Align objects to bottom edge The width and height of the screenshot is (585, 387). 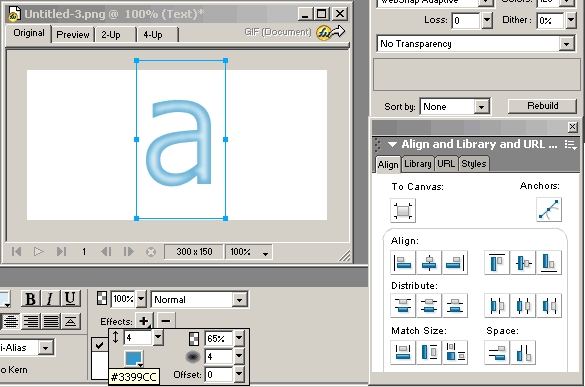pos(549,263)
